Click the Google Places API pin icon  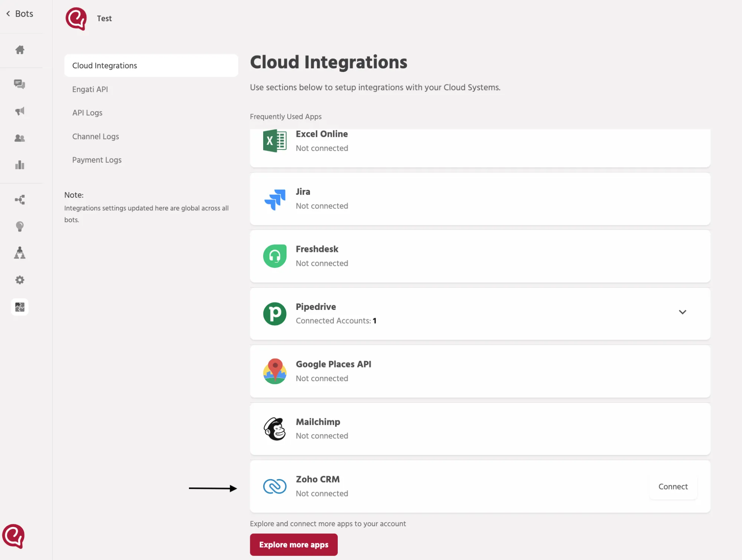pyautogui.click(x=275, y=371)
